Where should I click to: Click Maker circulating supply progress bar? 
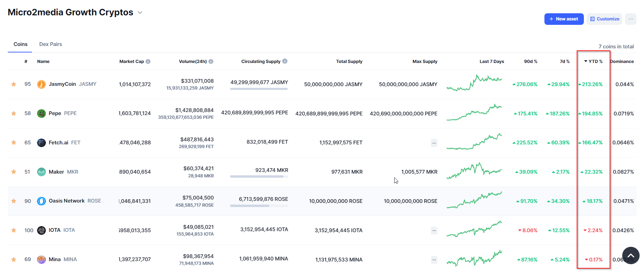[259, 177]
